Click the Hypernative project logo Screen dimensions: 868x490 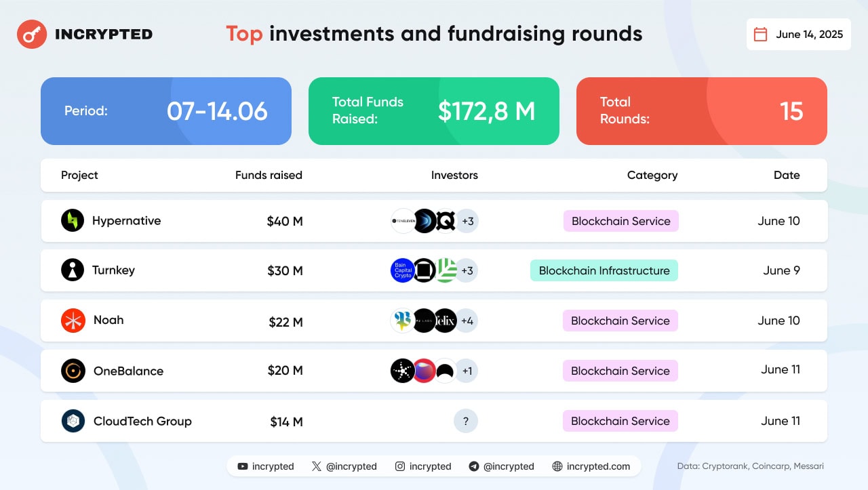click(x=73, y=220)
